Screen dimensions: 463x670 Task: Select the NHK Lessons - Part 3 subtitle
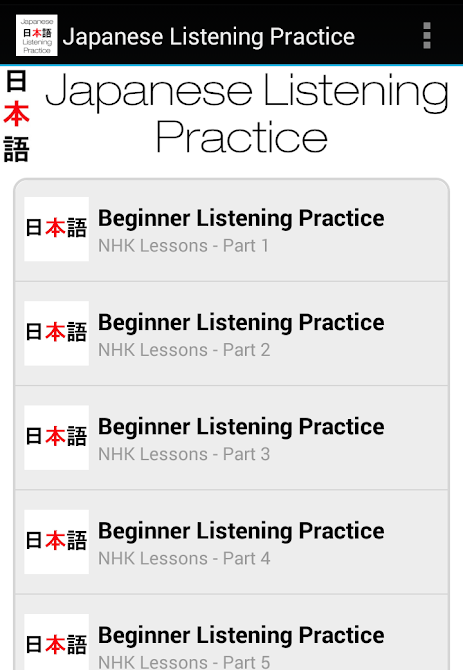tap(184, 454)
